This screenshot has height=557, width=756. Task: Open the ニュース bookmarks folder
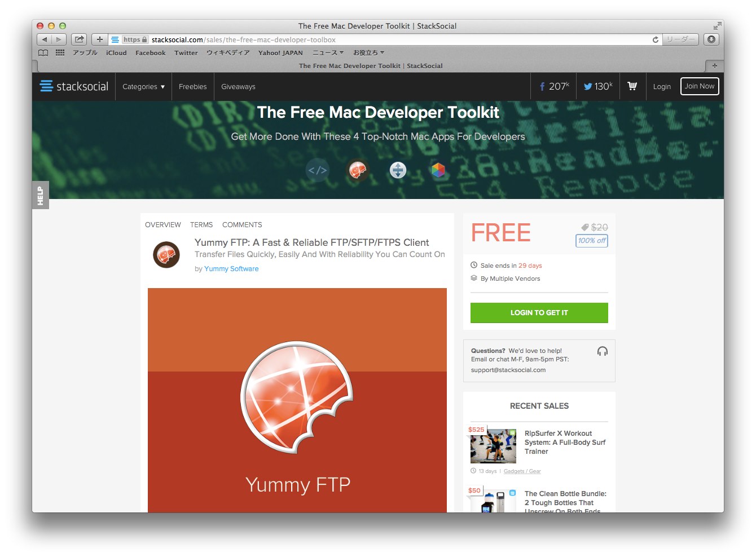point(328,53)
